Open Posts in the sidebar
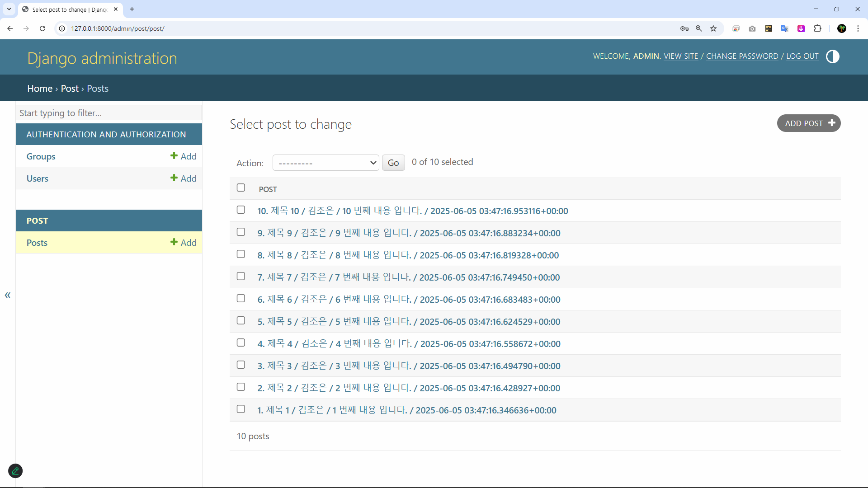The image size is (868, 488). 37,243
